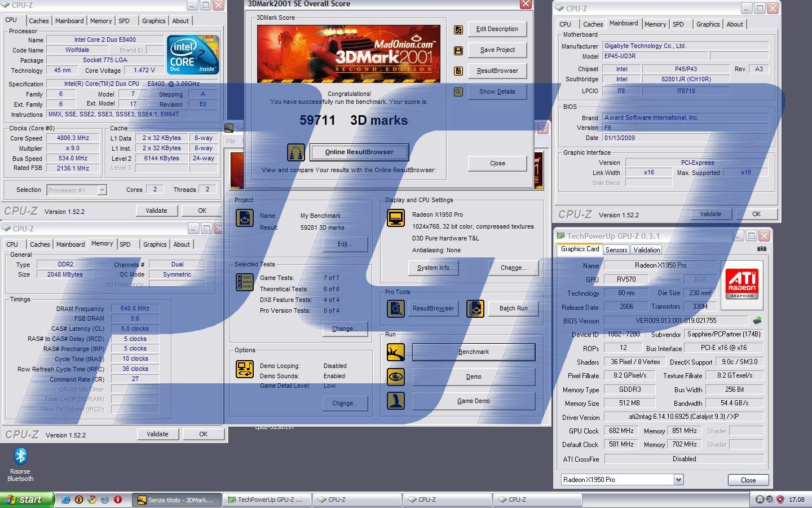
Task: Click the Benchmark run button
Action: coord(474,352)
